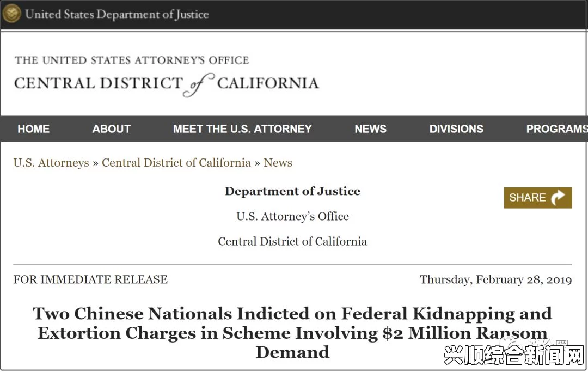Click the FOR IMMEDIATE RELEASE label

click(x=90, y=280)
